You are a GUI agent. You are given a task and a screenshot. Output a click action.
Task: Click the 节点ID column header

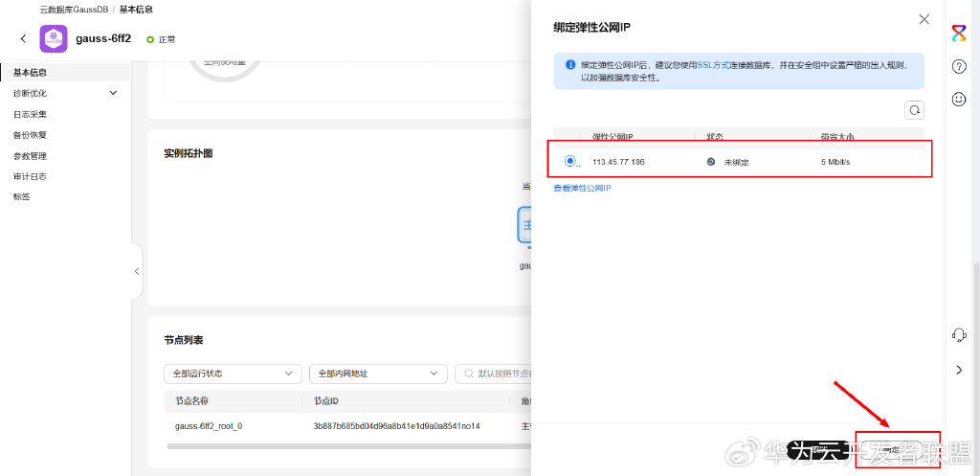(325, 401)
